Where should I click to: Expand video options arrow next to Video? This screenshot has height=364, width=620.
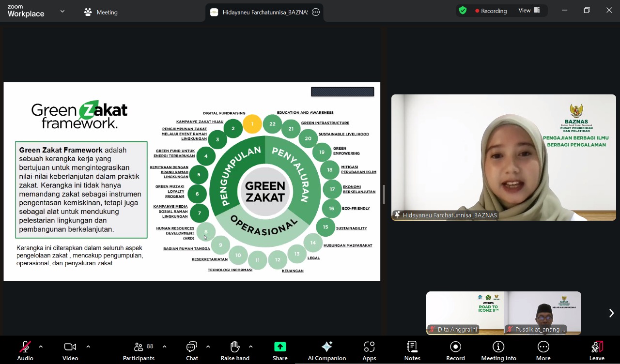pyautogui.click(x=88, y=347)
